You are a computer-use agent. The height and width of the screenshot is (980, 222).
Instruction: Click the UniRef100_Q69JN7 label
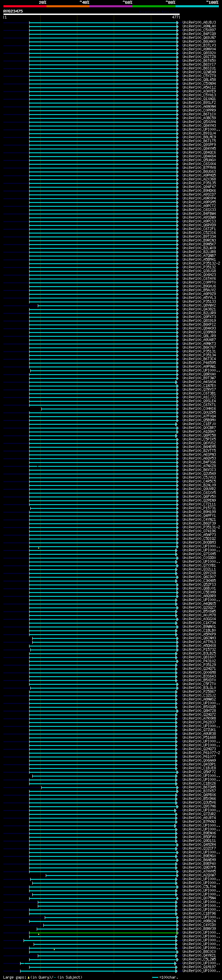click(199, 38)
